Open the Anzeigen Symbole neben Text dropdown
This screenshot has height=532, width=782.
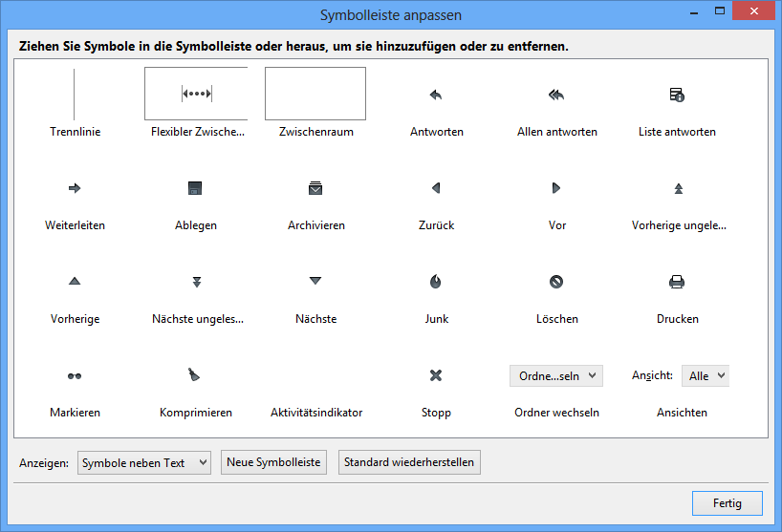(x=144, y=463)
